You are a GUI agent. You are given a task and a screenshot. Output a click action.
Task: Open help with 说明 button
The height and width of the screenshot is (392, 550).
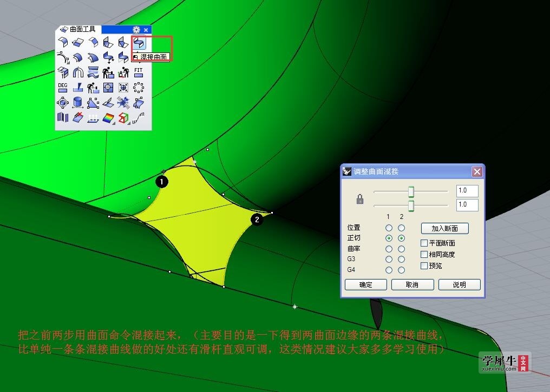[x=460, y=284]
